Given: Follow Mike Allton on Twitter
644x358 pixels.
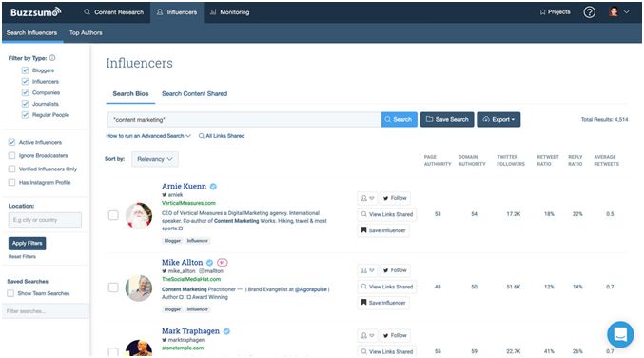Looking at the screenshot, I should [394, 270].
